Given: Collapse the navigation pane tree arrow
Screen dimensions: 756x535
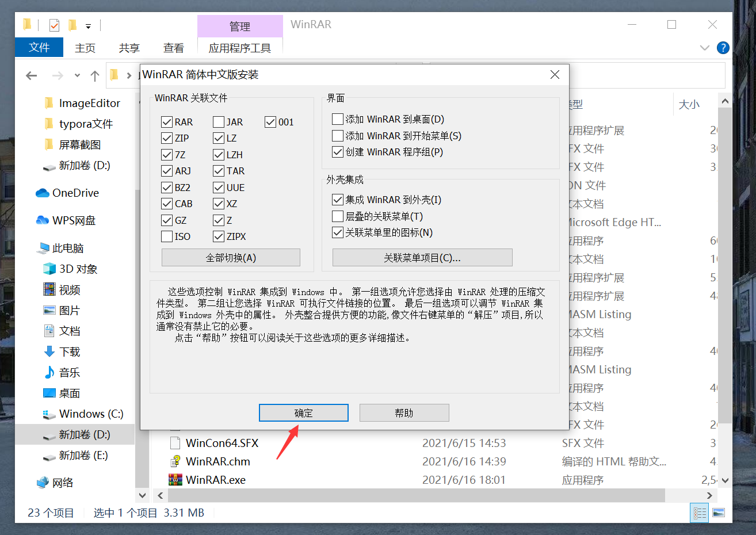Looking at the screenshot, I should click(142, 495).
